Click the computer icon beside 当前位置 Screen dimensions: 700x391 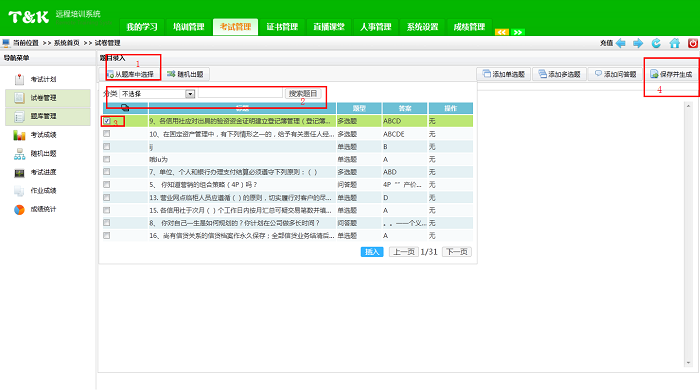pos(6,43)
